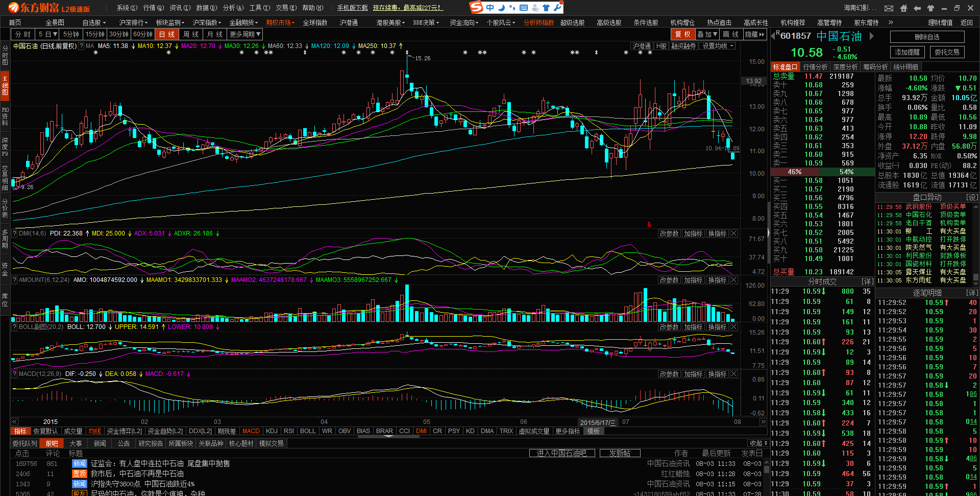This screenshot has width=980, height=496.
Task: Open 分时成交 details [详]
Action: pos(867,281)
